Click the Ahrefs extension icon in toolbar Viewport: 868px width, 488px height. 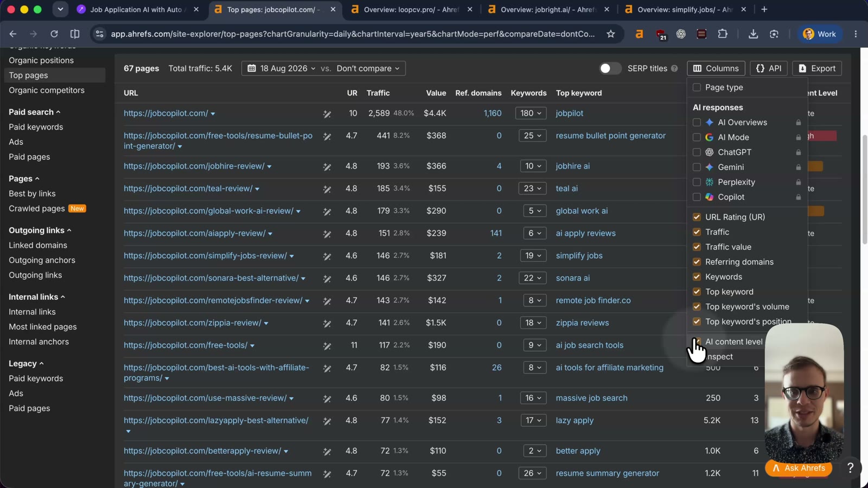[x=639, y=34]
